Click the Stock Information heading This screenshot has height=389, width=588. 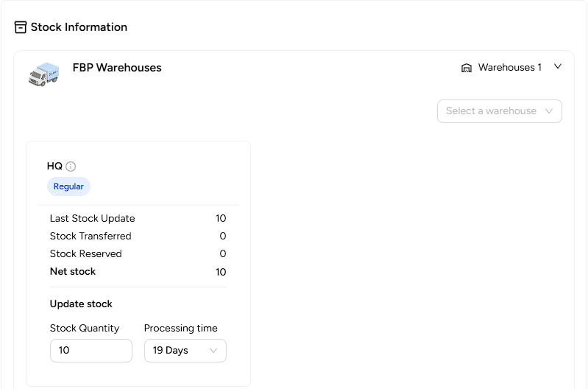click(79, 27)
